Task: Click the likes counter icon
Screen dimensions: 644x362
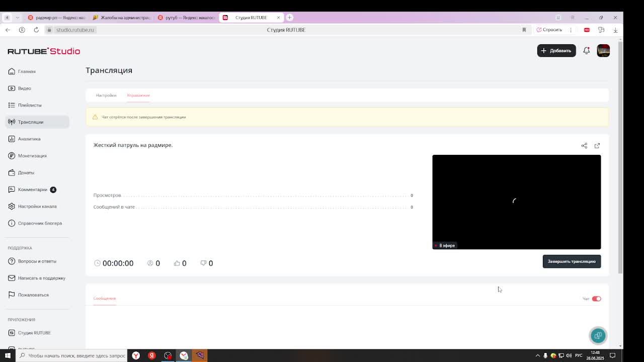Action: [177, 263]
